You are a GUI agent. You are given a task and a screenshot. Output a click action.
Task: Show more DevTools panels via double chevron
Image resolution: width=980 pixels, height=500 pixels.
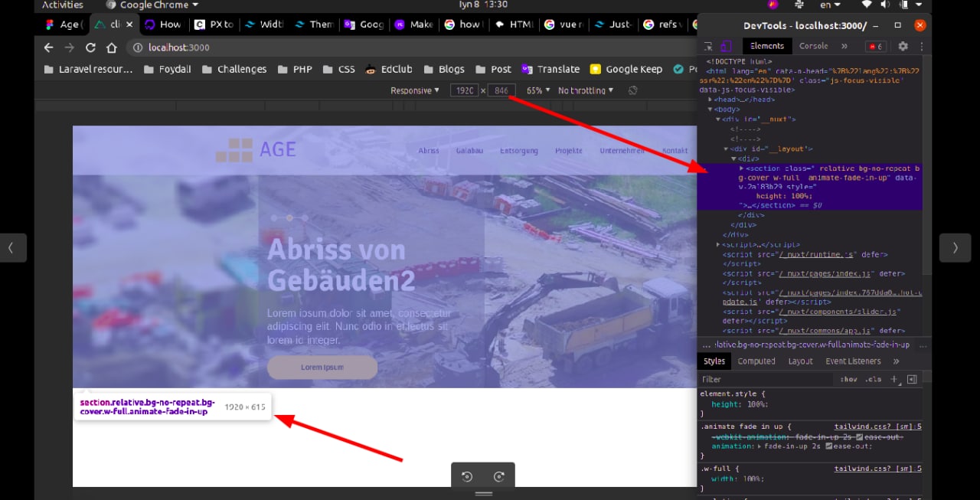(x=844, y=47)
